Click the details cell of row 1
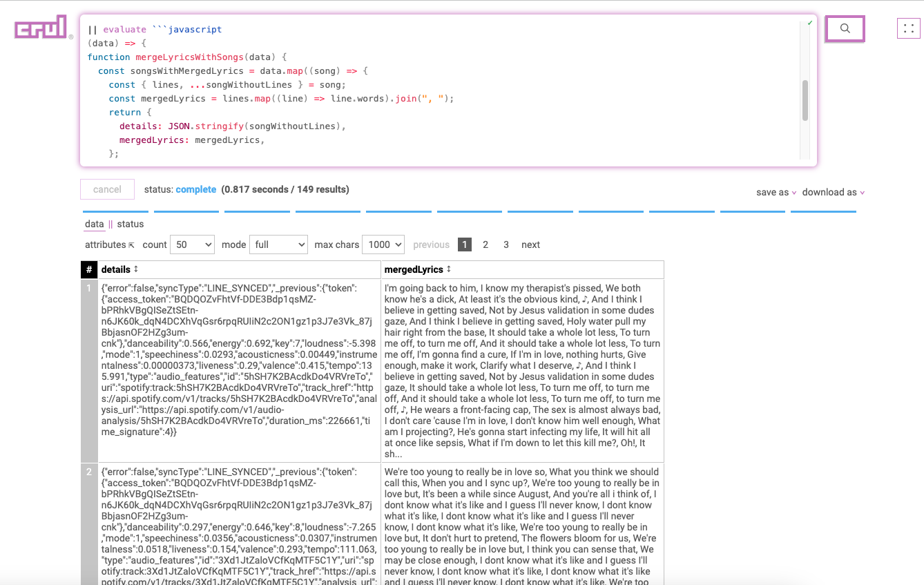Screen dimensions: 924x585 [239, 371]
